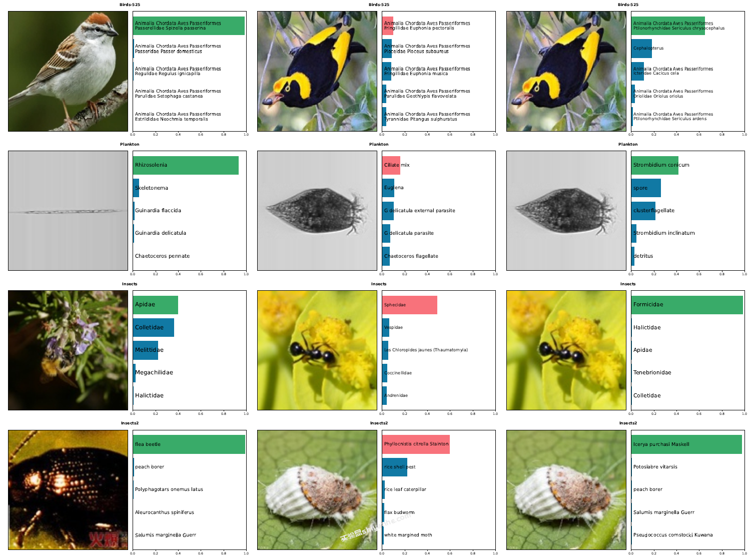
Task: Click the green flea beetle bar
Action: 189,444
